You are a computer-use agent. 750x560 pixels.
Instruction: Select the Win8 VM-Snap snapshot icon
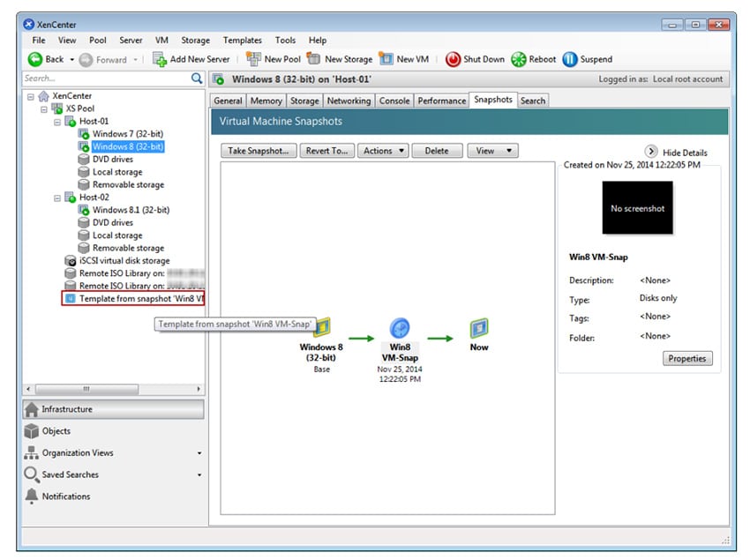(x=400, y=328)
